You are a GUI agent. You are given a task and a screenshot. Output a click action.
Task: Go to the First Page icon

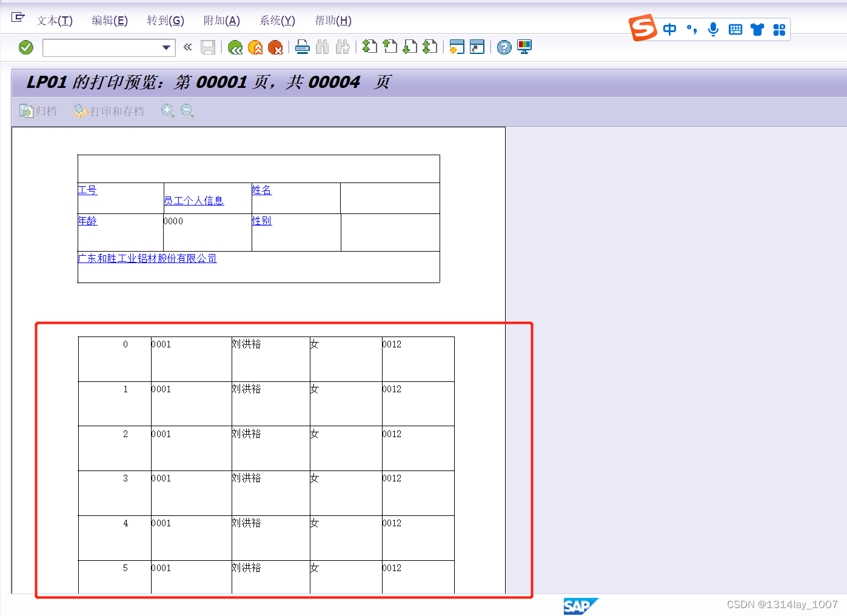(x=370, y=47)
